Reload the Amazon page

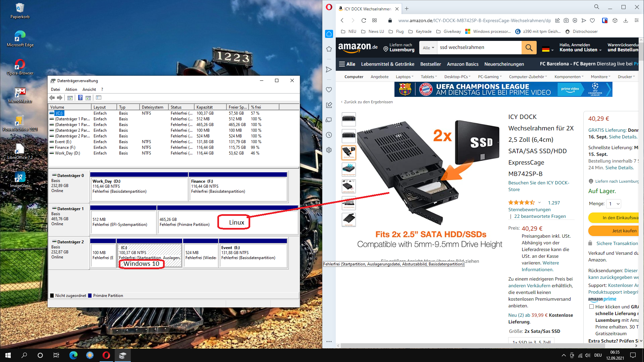pos(364,20)
